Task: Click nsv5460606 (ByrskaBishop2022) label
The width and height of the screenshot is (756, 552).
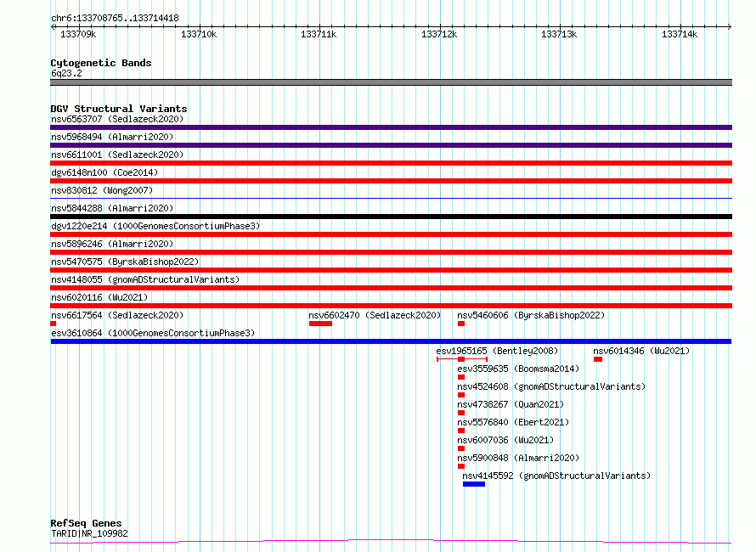Action: (x=531, y=315)
